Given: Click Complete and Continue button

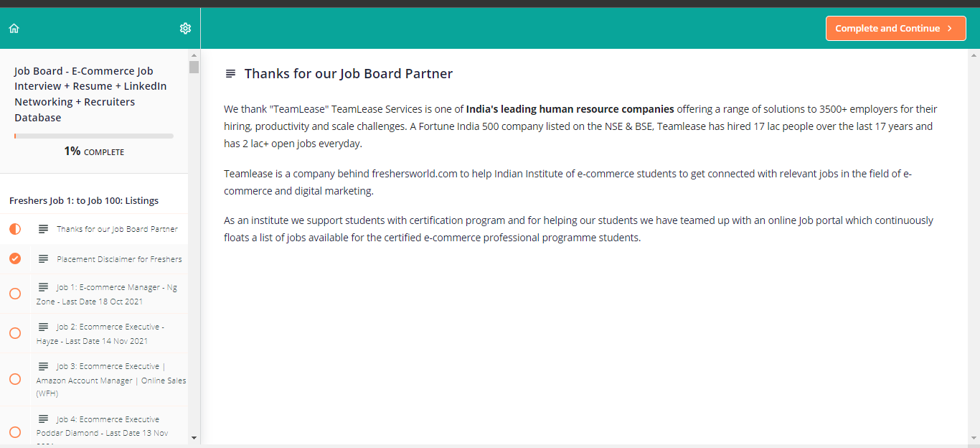Looking at the screenshot, I should point(896,29).
